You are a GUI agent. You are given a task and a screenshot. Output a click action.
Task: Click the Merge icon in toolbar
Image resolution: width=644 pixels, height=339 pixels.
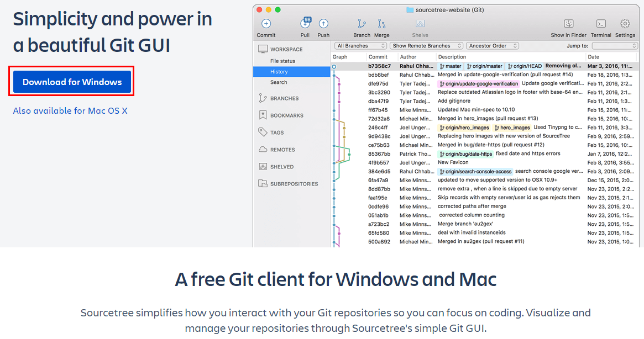381,24
